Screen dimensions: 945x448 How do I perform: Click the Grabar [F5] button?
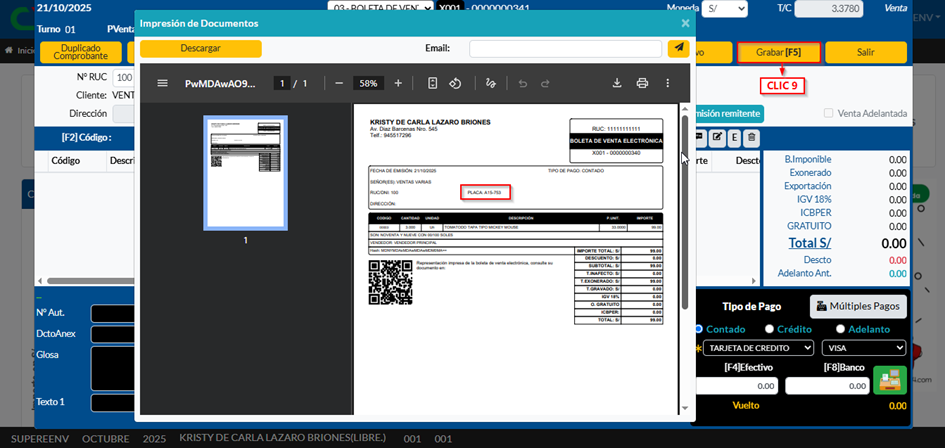778,52
